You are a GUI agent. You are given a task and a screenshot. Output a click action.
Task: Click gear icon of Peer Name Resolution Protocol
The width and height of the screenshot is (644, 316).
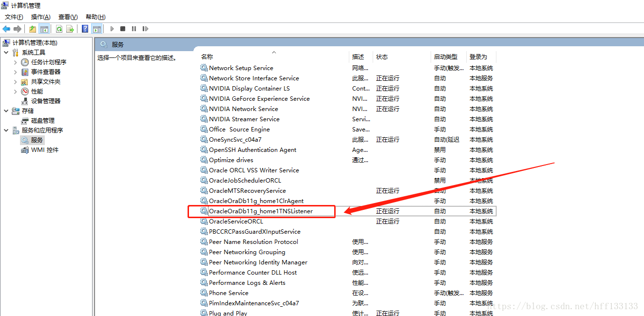204,242
